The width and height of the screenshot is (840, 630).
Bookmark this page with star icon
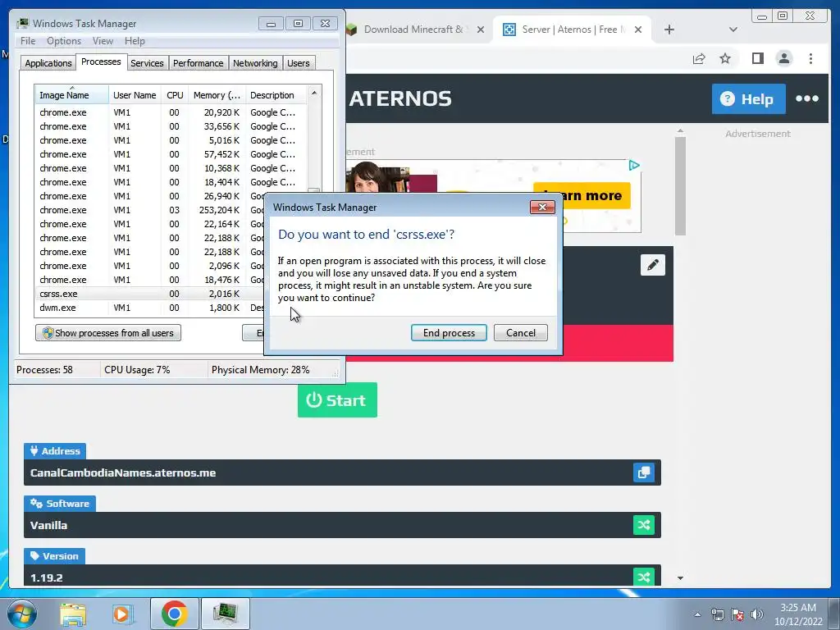pos(725,58)
